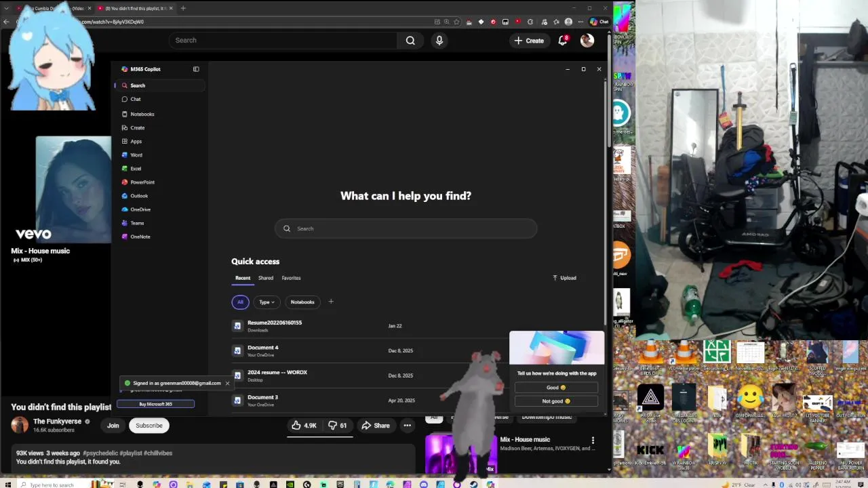Click the YouTube search magnifier button
The height and width of the screenshot is (488, 868).
tap(410, 41)
